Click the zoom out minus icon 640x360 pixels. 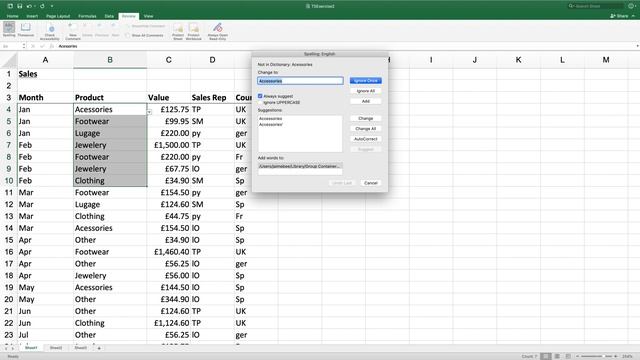tap(578, 356)
